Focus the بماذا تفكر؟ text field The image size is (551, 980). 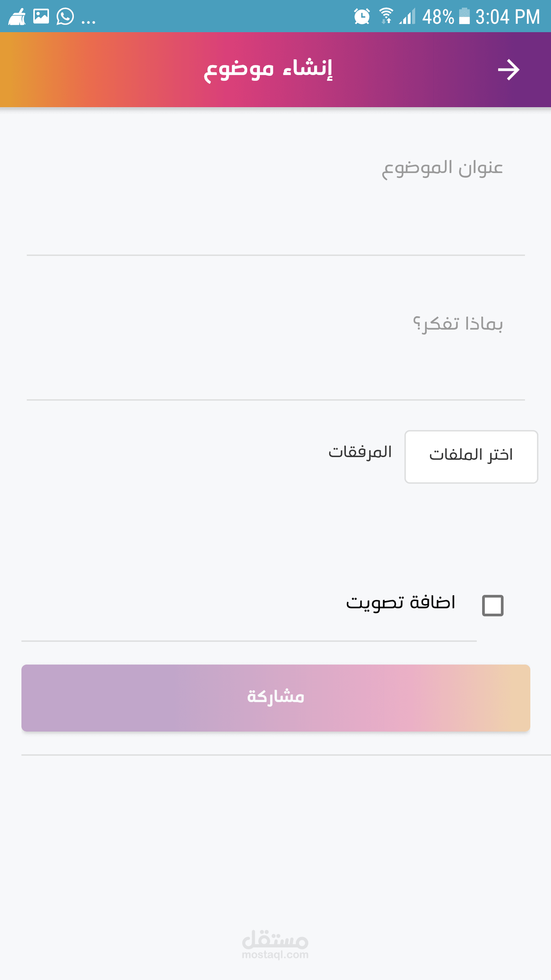(275, 337)
